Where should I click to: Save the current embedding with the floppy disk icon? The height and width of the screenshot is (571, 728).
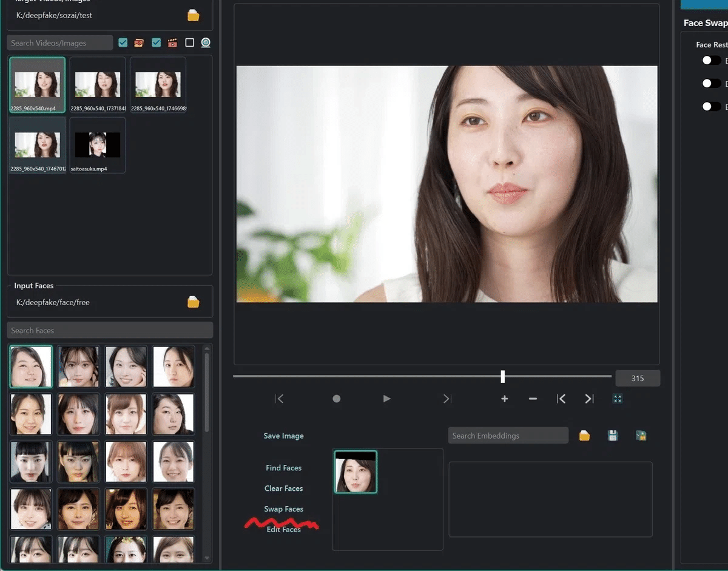pyautogui.click(x=613, y=435)
